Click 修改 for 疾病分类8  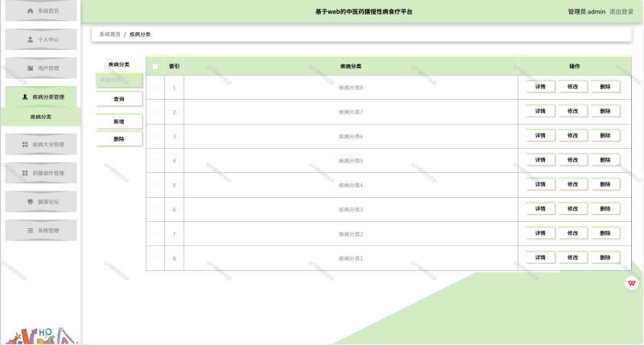coord(572,87)
